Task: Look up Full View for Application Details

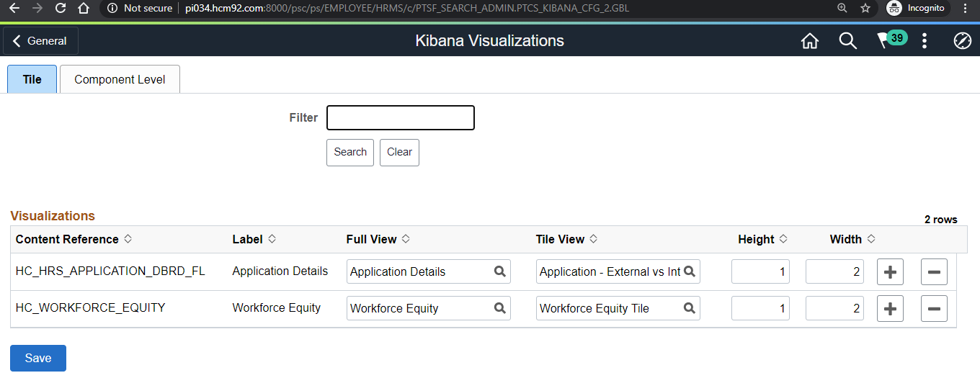Action: pyautogui.click(x=499, y=271)
